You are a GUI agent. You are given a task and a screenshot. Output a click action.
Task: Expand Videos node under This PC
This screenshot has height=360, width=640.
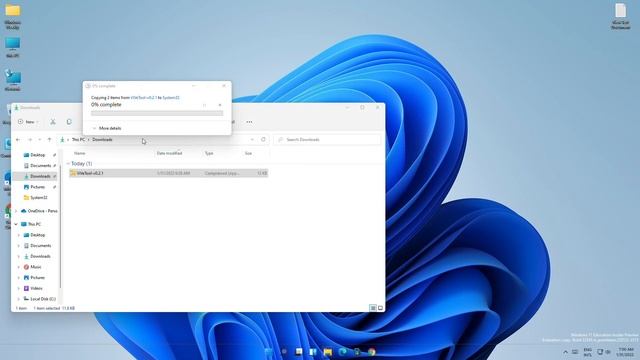pos(18,288)
